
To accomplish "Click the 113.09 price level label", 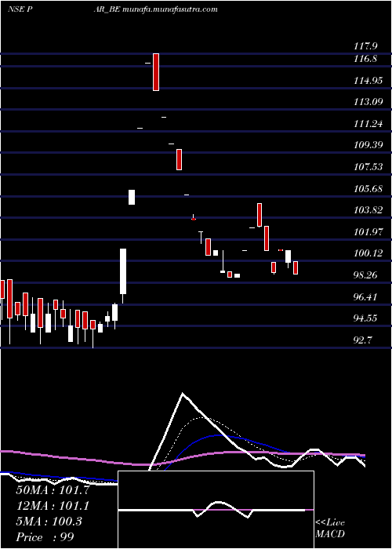I will click(x=368, y=102).
